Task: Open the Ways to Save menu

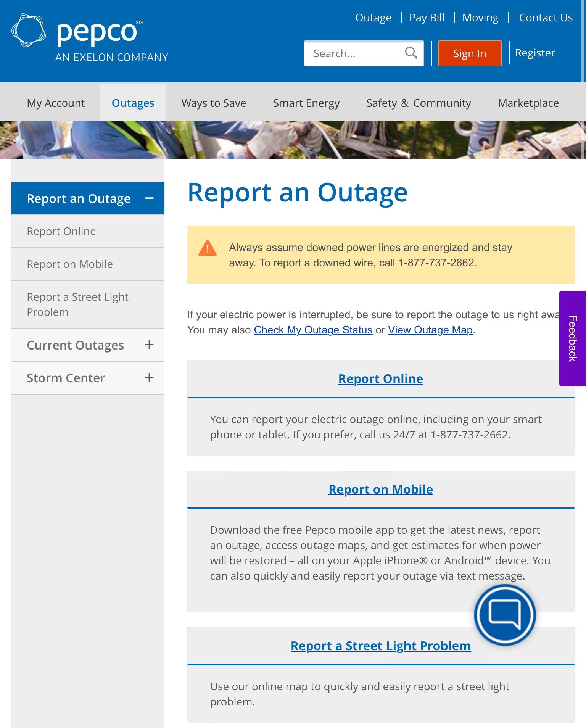Action: pos(214,103)
